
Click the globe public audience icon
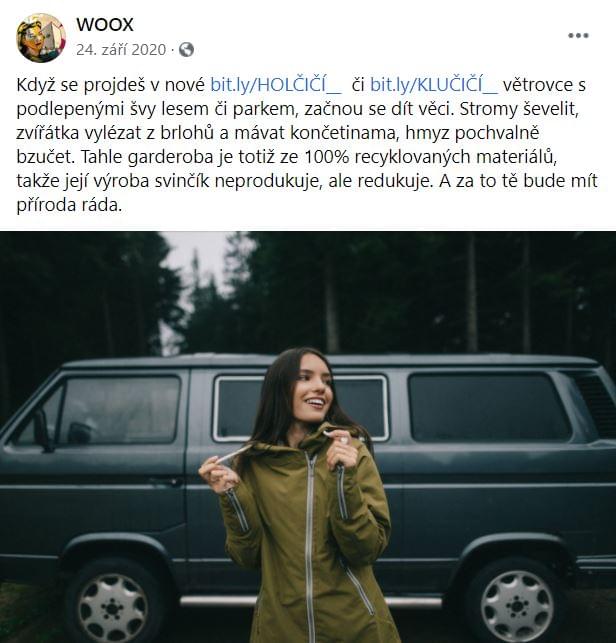pos(187,50)
